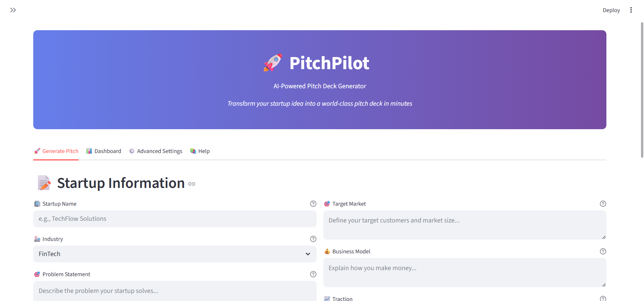644x301 pixels.
Task: Click the Industry dropdown chevron arrow
Action: click(x=308, y=254)
